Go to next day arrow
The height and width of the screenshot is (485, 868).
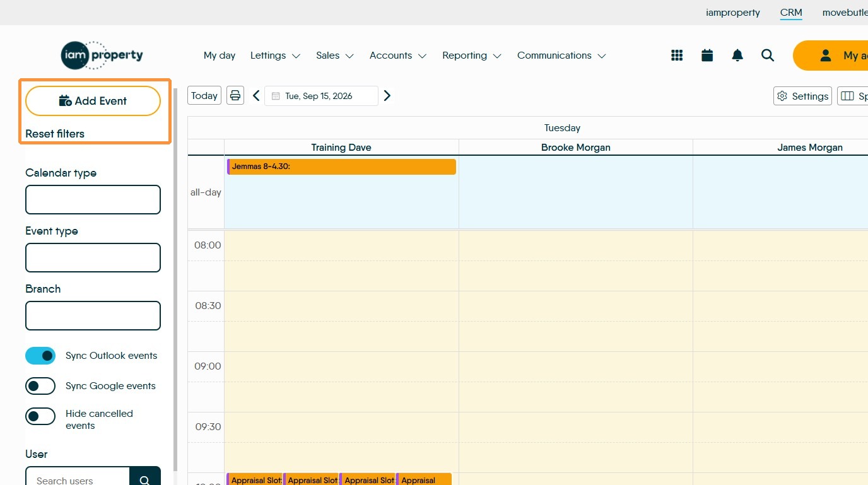(x=387, y=96)
